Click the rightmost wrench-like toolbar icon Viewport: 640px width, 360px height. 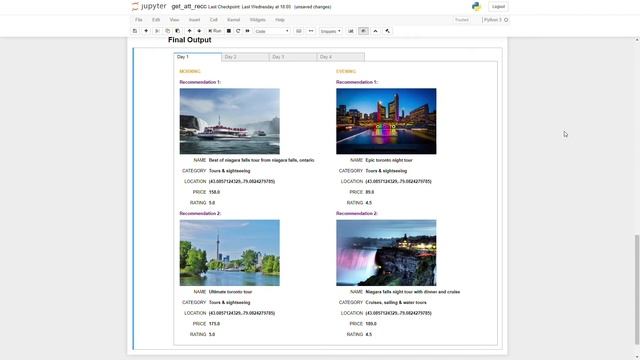pos(388,31)
